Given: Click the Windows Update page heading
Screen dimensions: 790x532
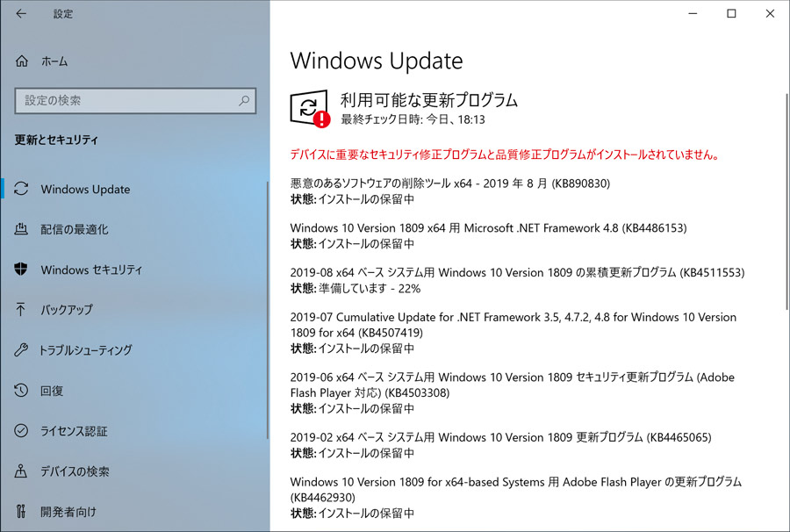Looking at the screenshot, I should (x=377, y=61).
